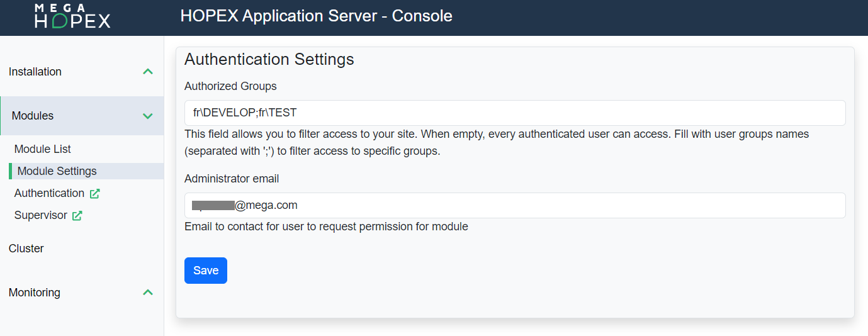
Task: Open the Installation menu item
Action: click(35, 72)
